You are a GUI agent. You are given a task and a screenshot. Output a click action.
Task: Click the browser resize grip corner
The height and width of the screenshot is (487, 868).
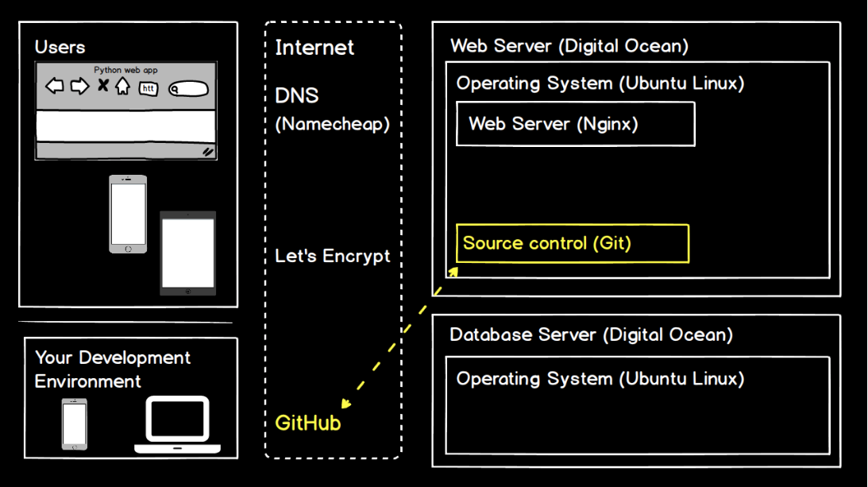pos(208,151)
